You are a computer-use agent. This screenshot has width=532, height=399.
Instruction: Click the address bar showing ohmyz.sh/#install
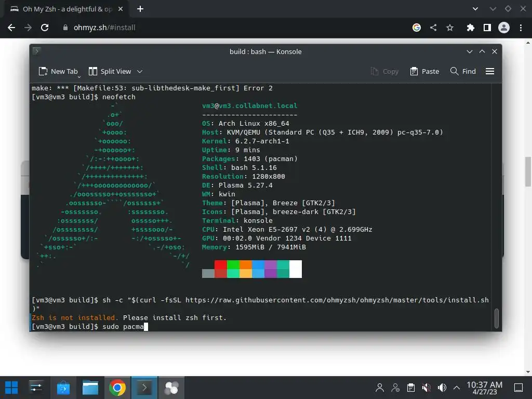104,28
